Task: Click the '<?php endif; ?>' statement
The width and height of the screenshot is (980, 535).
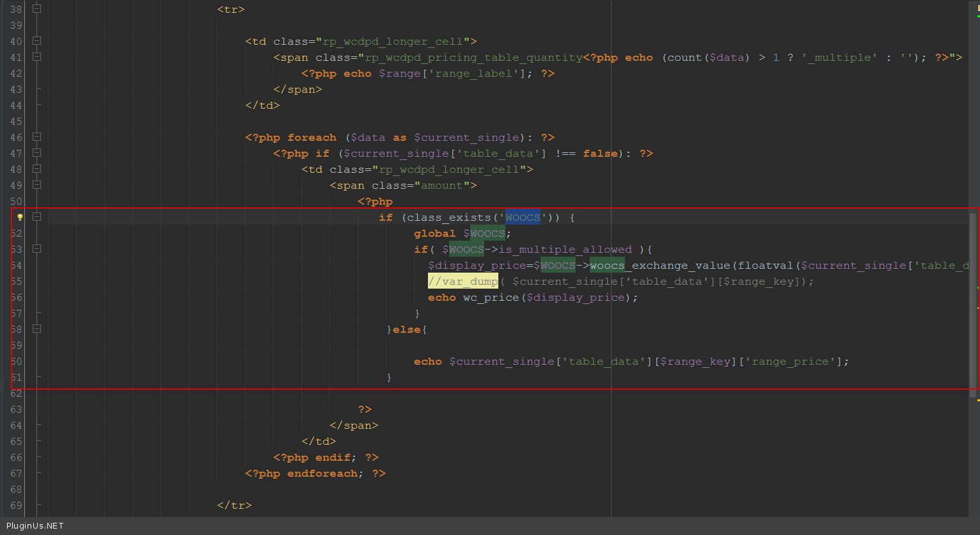Action: (x=326, y=458)
